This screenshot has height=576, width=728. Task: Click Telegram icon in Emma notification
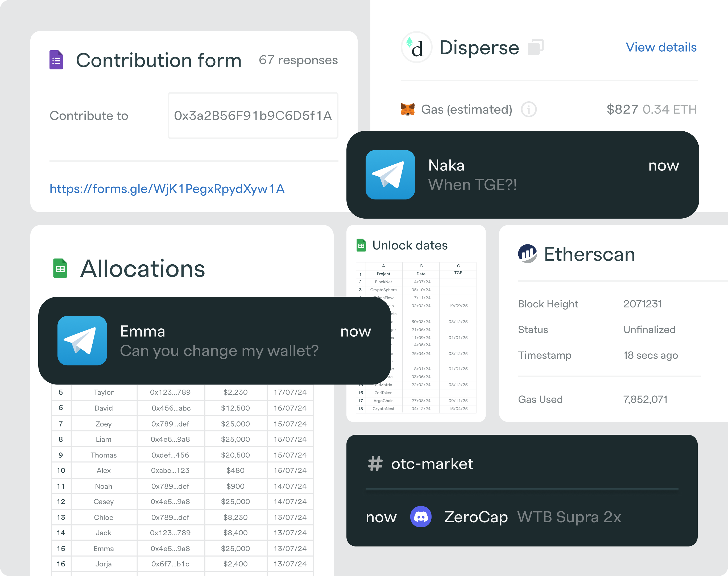point(82,341)
